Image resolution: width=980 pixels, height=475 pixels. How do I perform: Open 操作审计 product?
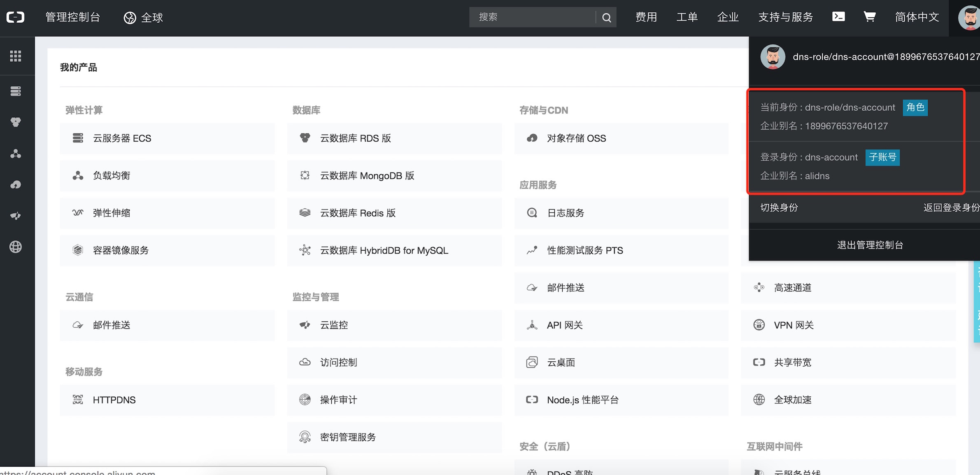click(394, 400)
